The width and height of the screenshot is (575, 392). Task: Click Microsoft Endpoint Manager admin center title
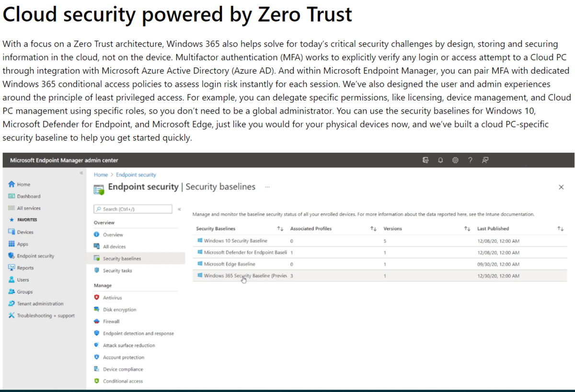[64, 160]
